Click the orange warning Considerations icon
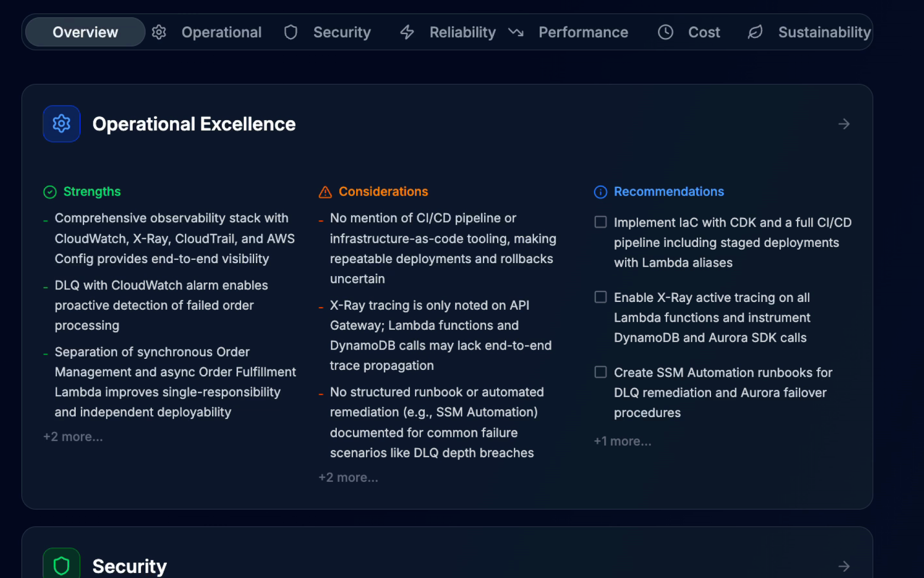Screen dimensions: 924x578 (325, 192)
